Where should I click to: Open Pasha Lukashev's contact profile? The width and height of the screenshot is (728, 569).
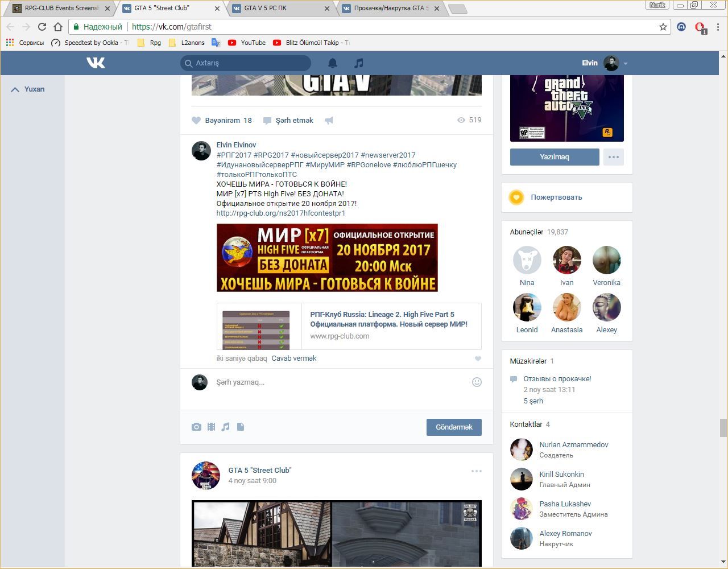(x=565, y=504)
